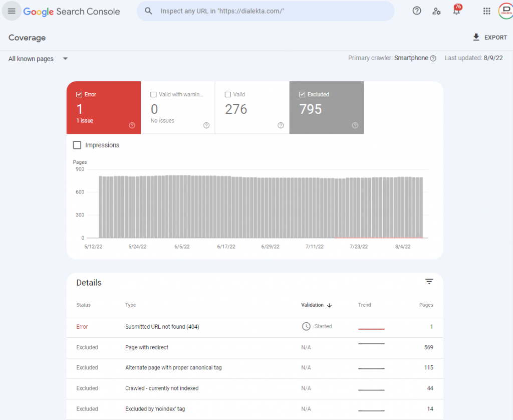This screenshot has width=513, height=420.
Task: Click the 115 pages count for Alternate page
Action: click(x=428, y=368)
